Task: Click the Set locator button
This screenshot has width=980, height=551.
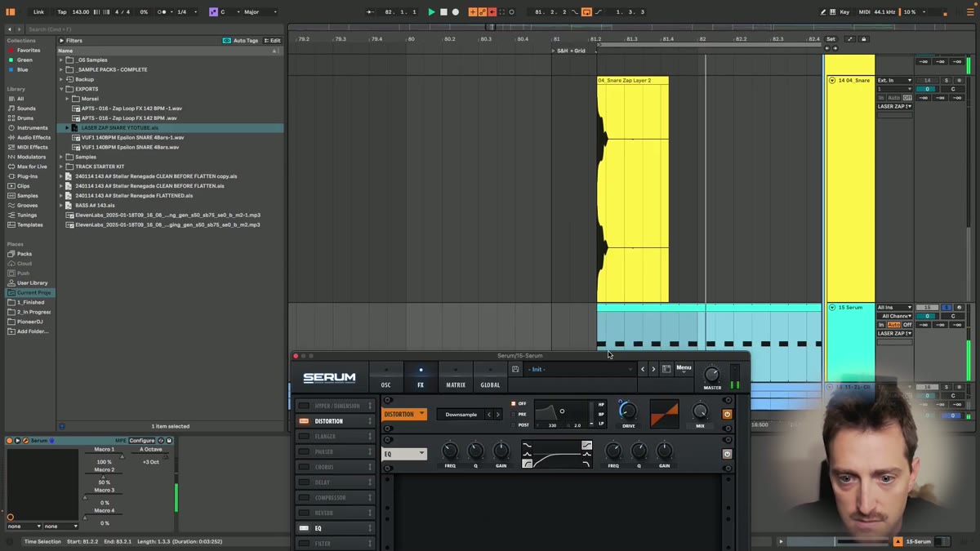Action: click(831, 39)
